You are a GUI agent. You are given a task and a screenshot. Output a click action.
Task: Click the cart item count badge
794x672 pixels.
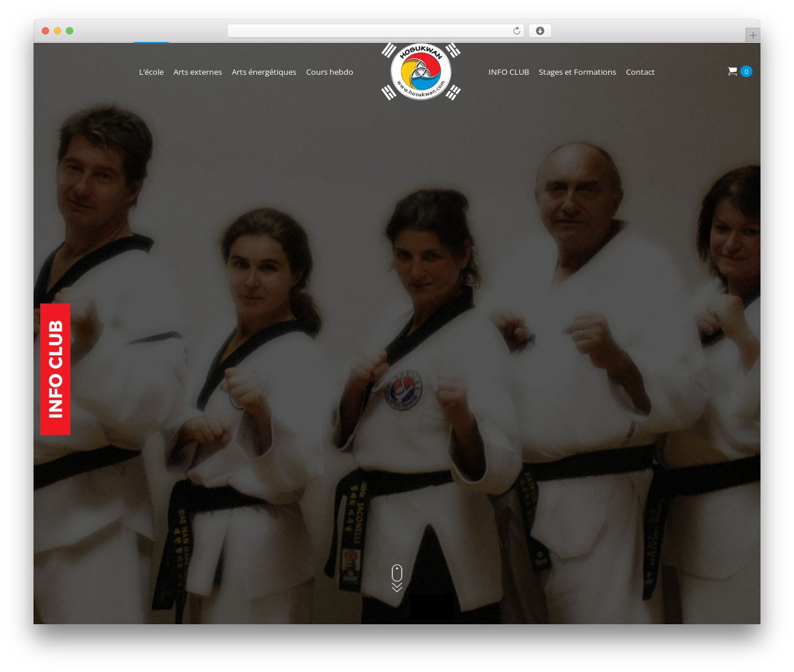(746, 72)
